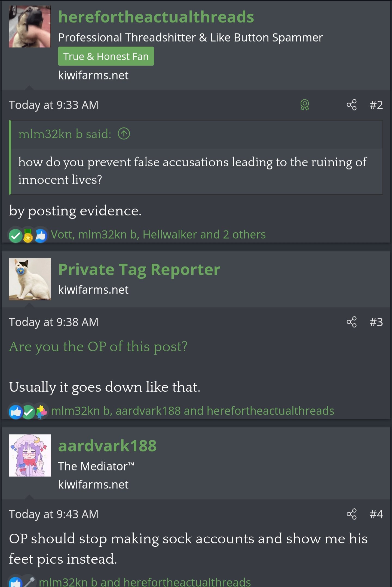Open the #4 post permalink

point(376,514)
